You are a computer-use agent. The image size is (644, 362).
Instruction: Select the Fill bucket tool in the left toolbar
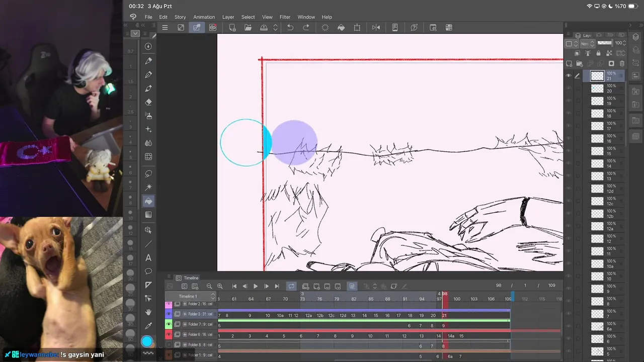[x=148, y=201]
